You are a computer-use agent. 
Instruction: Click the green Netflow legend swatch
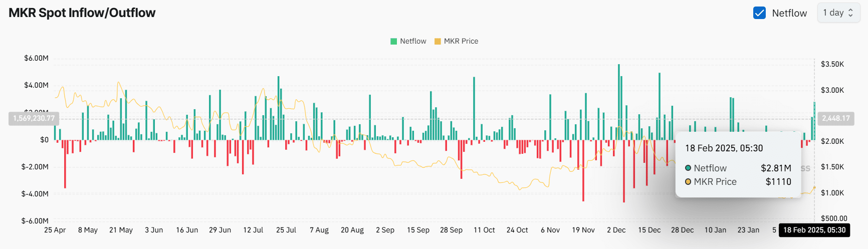click(393, 41)
